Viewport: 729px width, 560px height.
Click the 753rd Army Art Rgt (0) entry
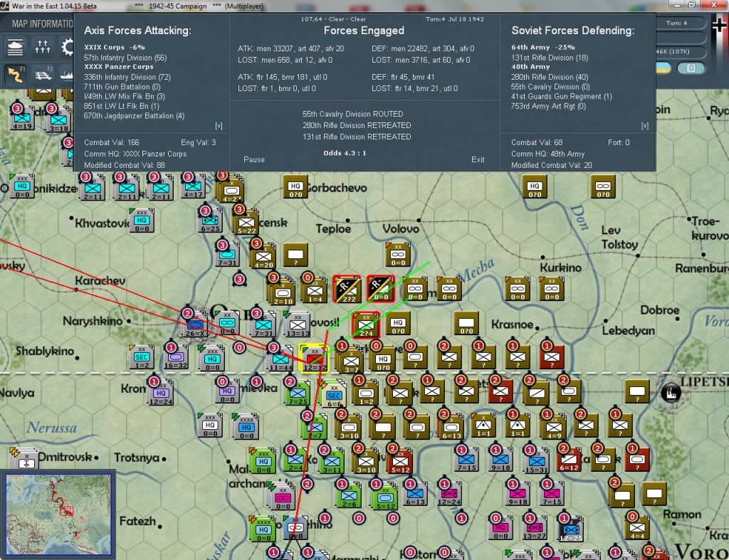pyautogui.click(x=548, y=106)
